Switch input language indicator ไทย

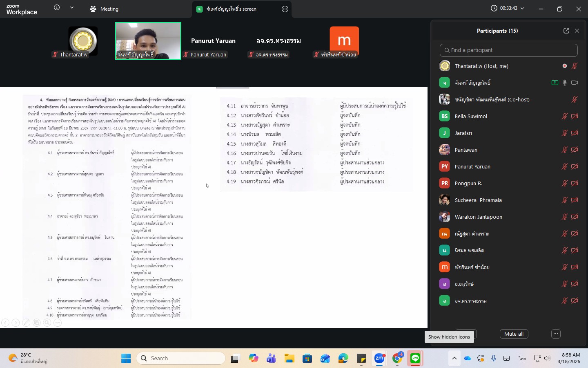pyautogui.click(x=522, y=358)
